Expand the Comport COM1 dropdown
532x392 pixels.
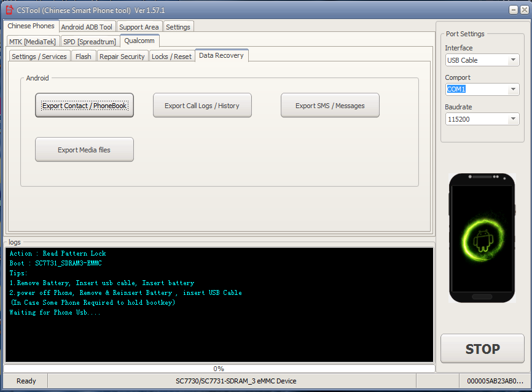[513, 89]
